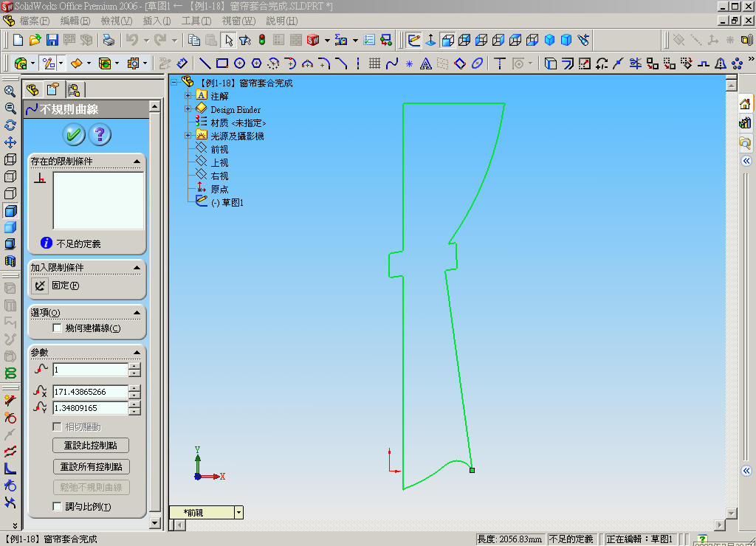Click the green spline endpoint handle

[x=472, y=470]
